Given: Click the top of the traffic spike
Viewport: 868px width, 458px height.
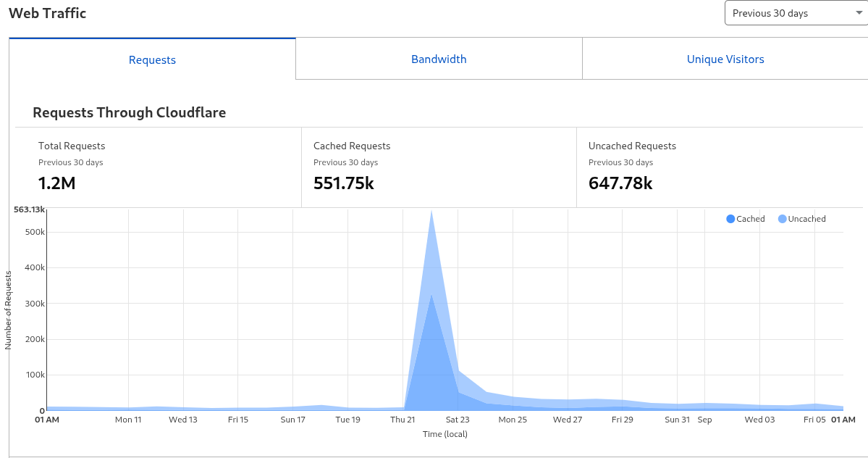Looking at the screenshot, I should (431, 212).
